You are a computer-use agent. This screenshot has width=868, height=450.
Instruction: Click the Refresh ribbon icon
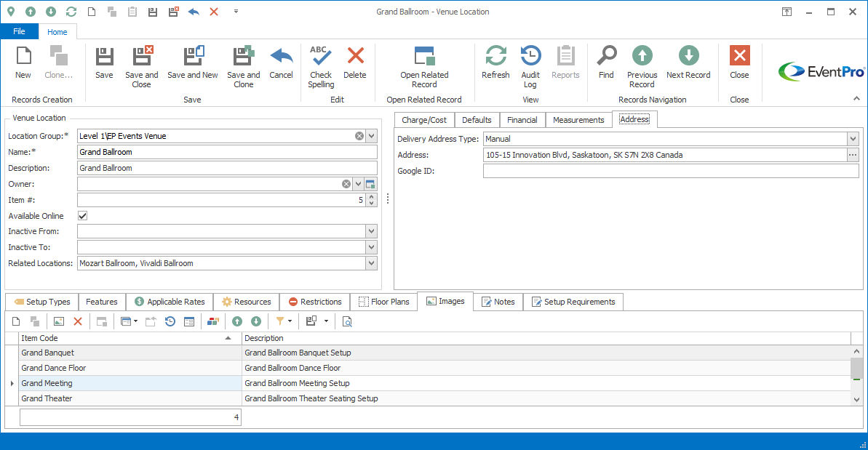pyautogui.click(x=495, y=63)
